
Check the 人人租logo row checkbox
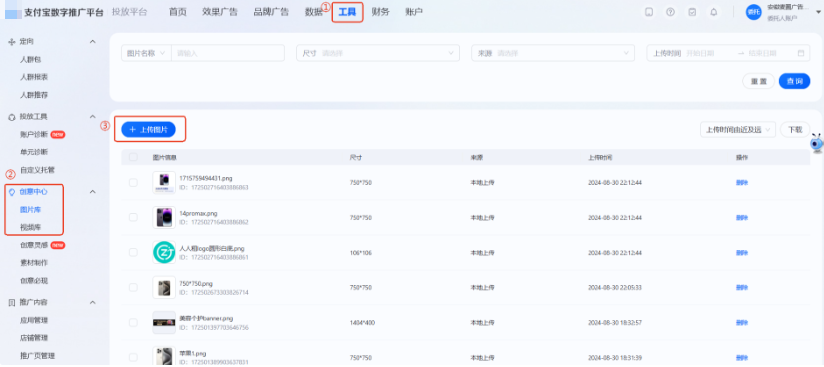[x=133, y=252]
